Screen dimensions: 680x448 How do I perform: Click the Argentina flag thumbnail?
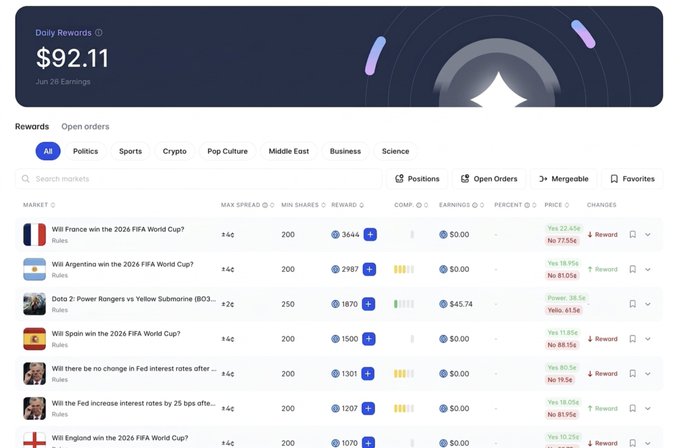pyautogui.click(x=34, y=269)
